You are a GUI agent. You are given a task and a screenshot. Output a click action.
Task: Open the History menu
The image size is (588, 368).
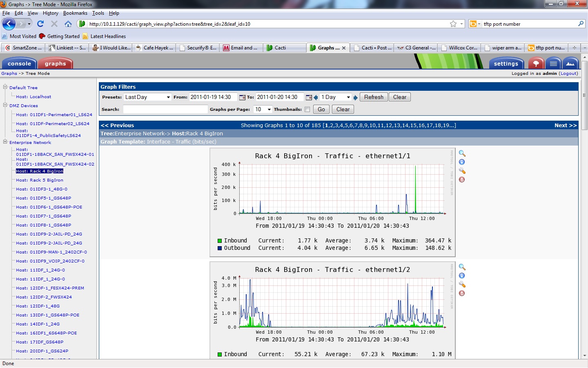[x=50, y=13]
